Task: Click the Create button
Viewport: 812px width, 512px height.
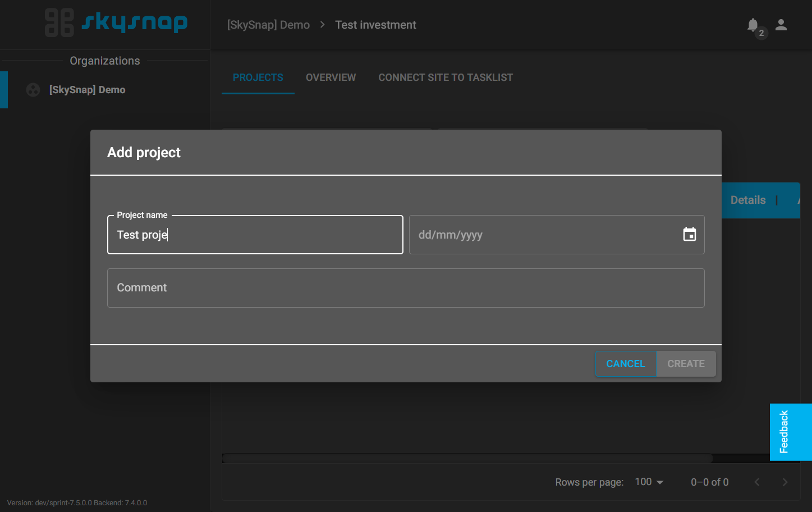Action: tap(686, 364)
